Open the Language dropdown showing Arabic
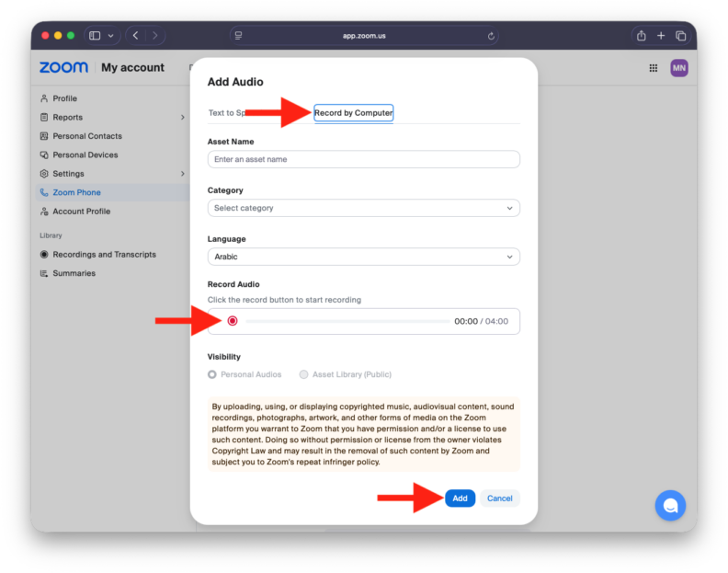The height and width of the screenshot is (573, 728). [363, 257]
